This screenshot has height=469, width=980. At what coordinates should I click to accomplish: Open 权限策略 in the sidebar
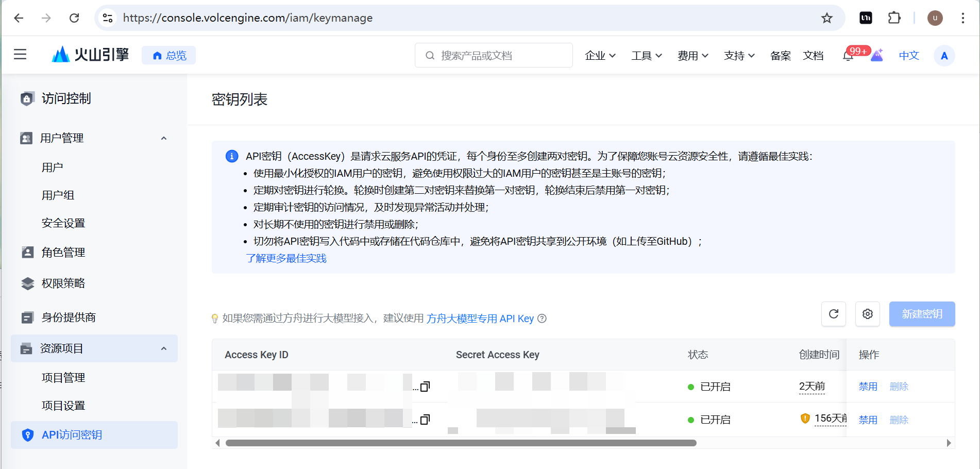[63, 283]
